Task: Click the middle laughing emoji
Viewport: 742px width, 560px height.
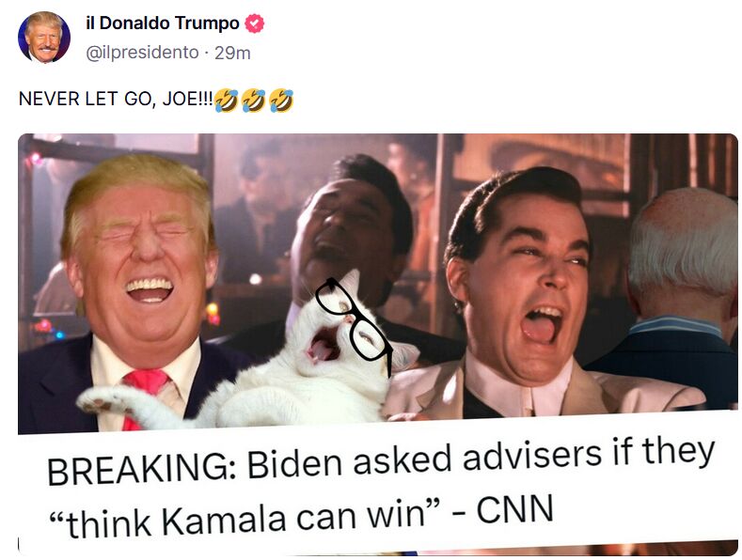Action: tap(254, 101)
